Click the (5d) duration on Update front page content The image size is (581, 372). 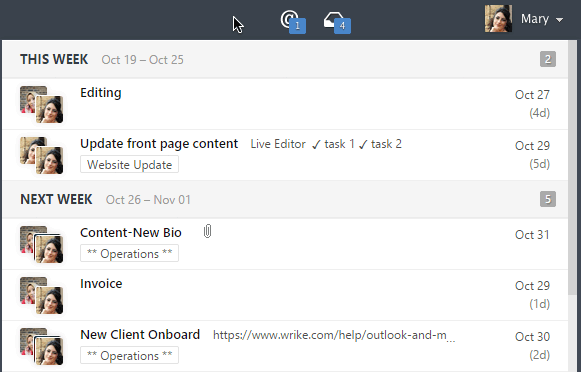(540, 164)
